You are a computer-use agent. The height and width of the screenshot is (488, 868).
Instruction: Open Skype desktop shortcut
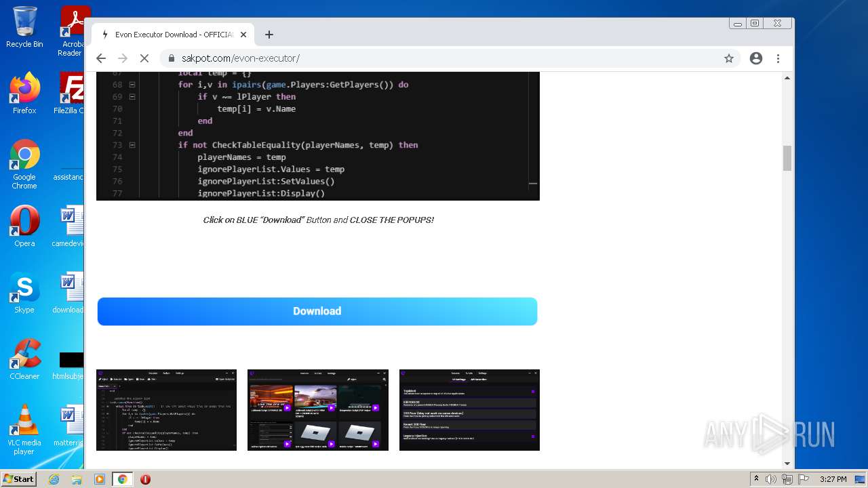coord(24,293)
